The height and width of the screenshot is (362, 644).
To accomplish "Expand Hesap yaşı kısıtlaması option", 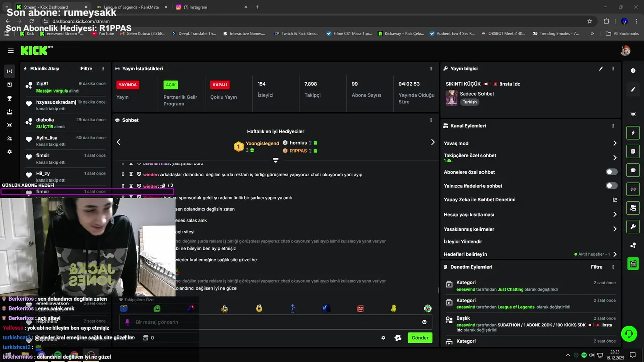I will (x=615, y=215).
